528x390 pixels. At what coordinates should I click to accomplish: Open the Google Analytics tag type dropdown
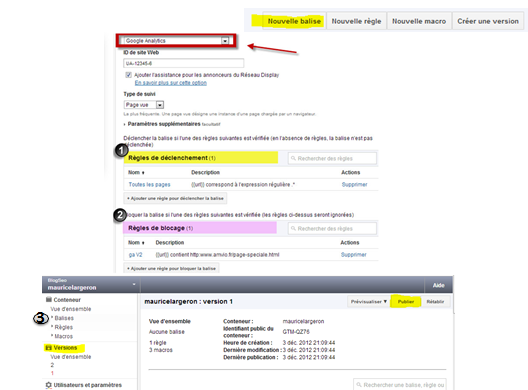(176, 40)
